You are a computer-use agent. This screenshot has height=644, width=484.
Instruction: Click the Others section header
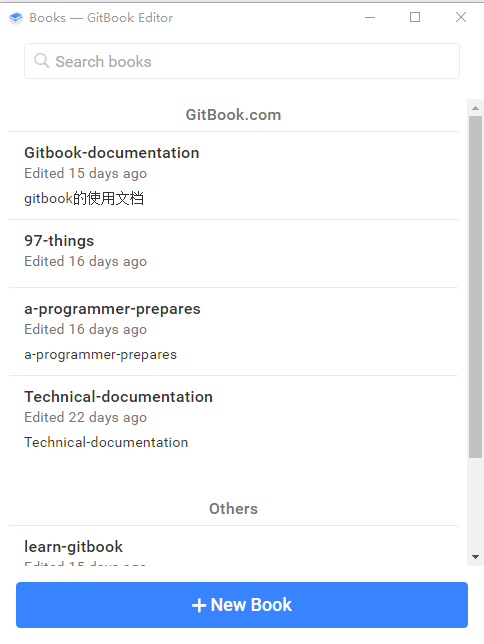tap(233, 509)
